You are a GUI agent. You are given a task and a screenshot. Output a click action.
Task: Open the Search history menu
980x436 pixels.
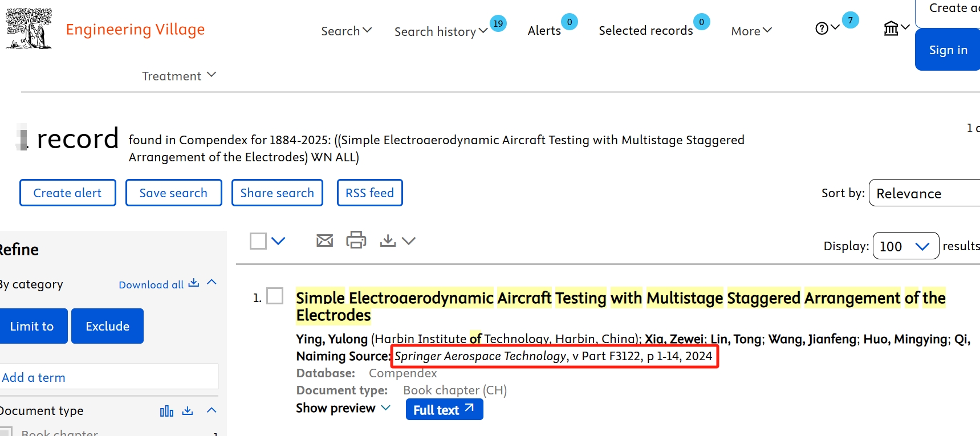441,31
